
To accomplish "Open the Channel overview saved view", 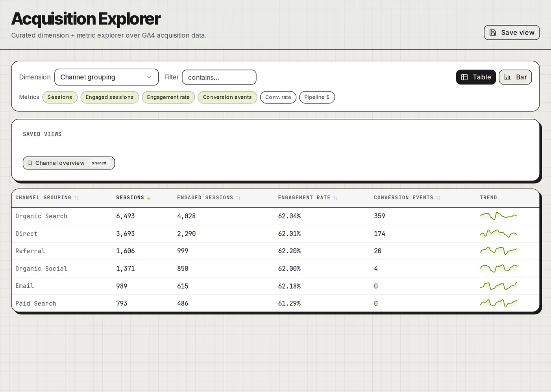I will (x=69, y=163).
